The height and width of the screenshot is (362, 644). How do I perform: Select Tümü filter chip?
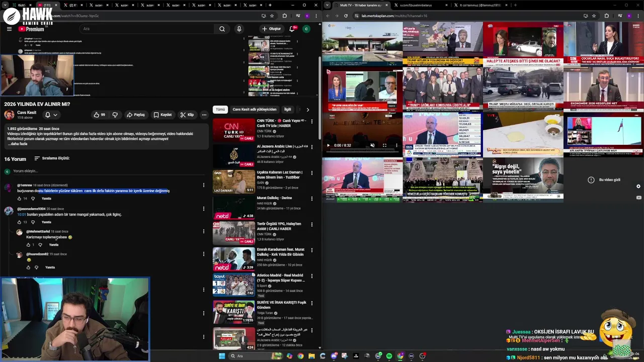[x=220, y=109]
